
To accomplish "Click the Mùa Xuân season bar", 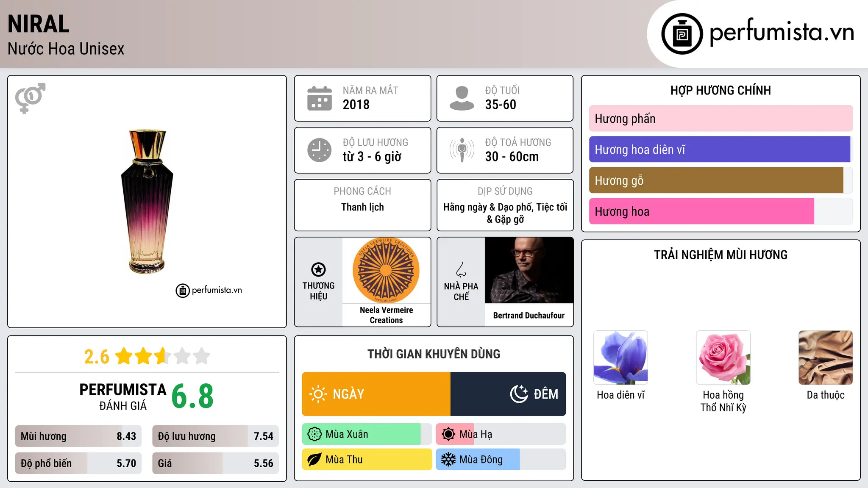I will click(367, 434).
